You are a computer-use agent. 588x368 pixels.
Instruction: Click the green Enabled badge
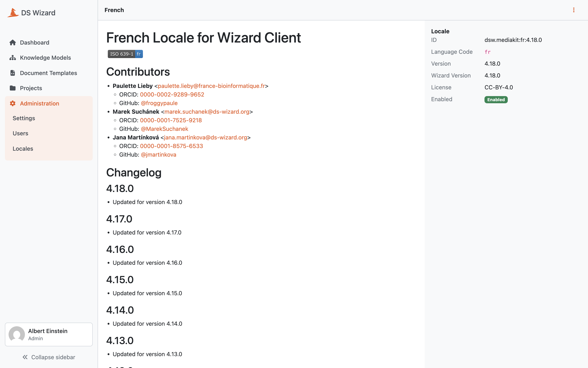[x=496, y=100]
